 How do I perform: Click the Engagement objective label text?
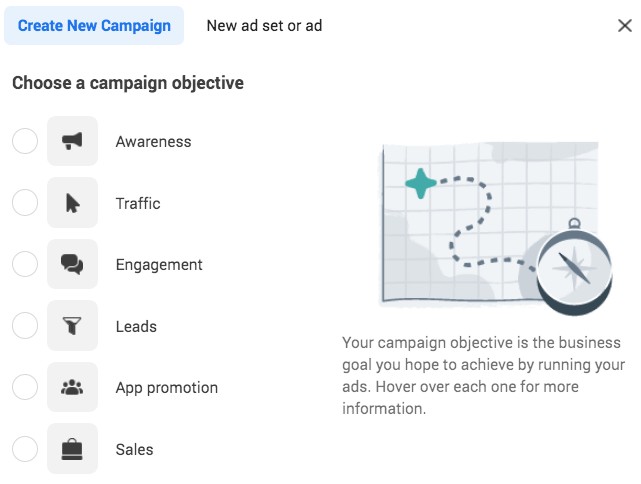click(159, 265)
